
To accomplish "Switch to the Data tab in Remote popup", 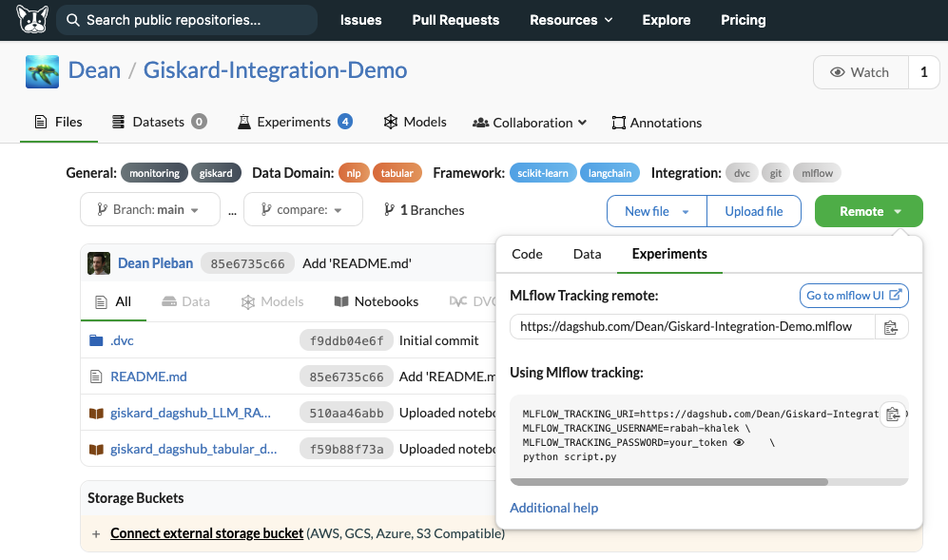I will 587,254.
